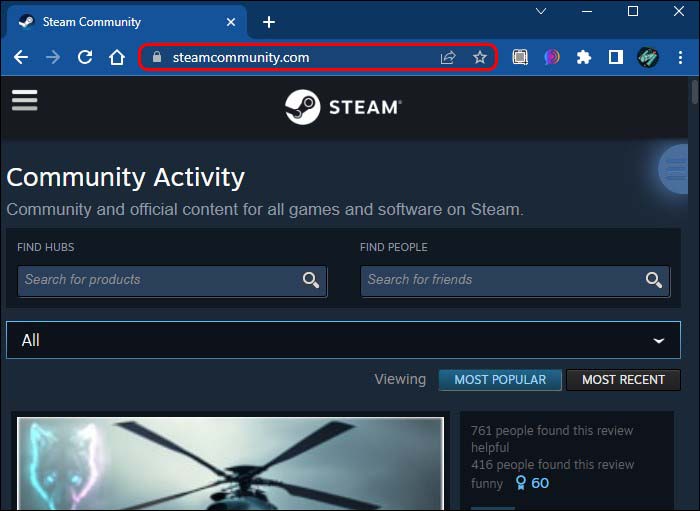700x511 pixels.
Task: Click the Steam logo
Action: click(343, 107)
